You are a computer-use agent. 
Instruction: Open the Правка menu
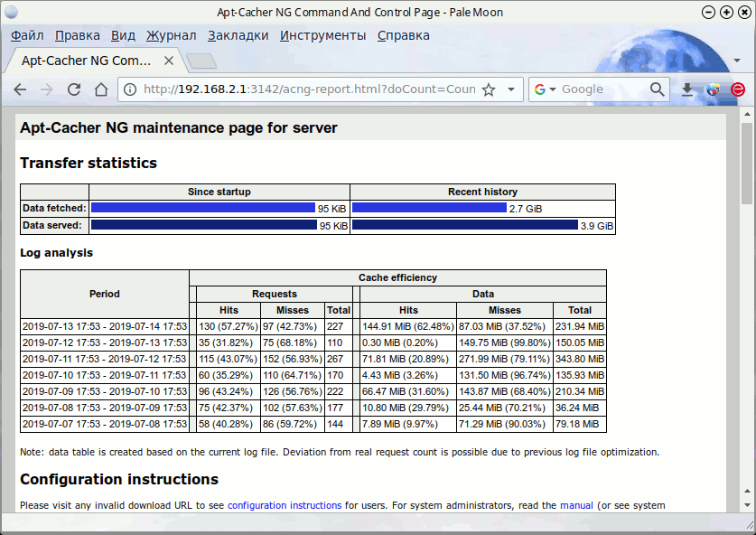coord(77,35)
